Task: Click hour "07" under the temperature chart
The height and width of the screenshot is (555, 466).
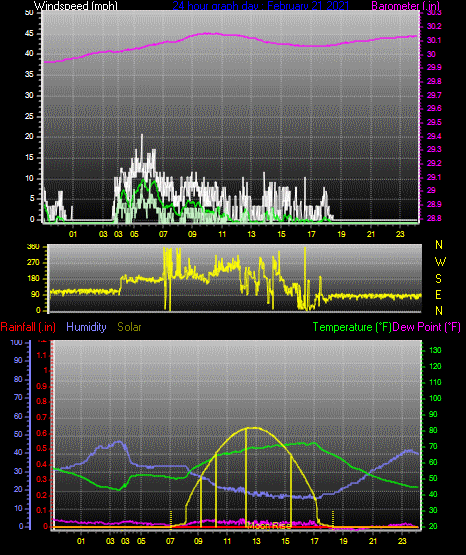Action: point(170,541)
